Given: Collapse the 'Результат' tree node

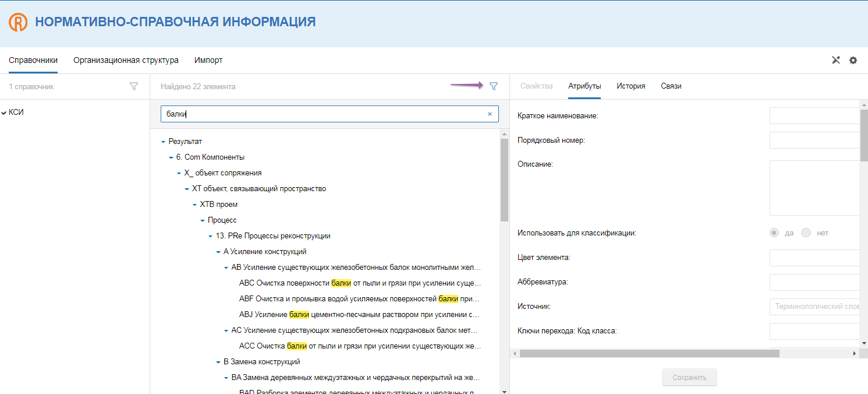Looking at the screenshot, I should coord(163,142).
